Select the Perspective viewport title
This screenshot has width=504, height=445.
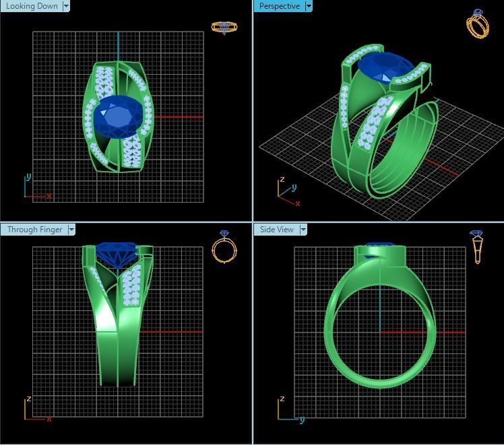(280, 6)
